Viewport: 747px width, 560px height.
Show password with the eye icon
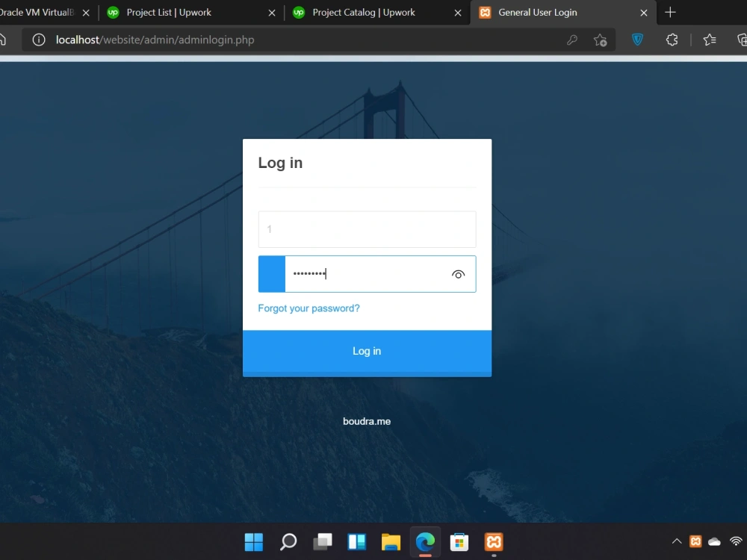click(458, 274)
